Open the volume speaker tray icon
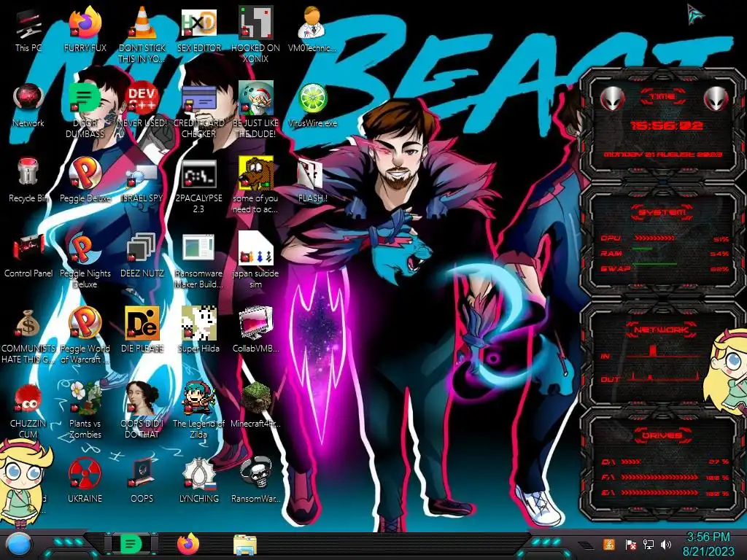The height and width of the screenshot is (560, 747). (666, 544)
